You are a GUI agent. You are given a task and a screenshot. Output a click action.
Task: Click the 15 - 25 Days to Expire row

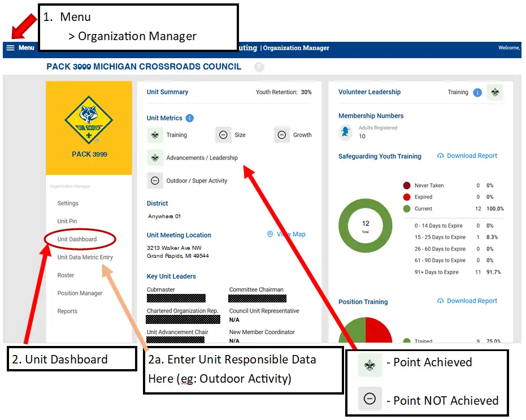(x=457, y=237)
